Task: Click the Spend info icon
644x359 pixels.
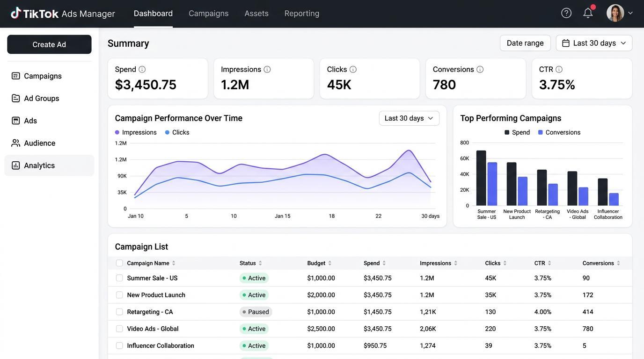Action: point(142,69)
